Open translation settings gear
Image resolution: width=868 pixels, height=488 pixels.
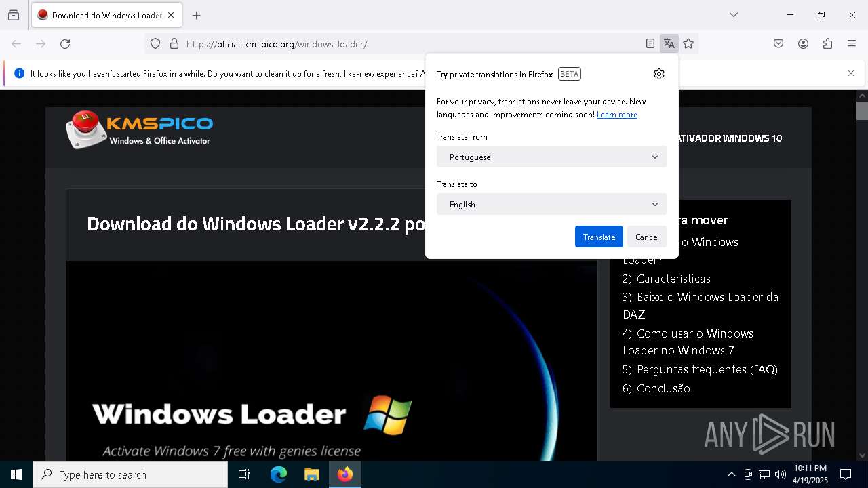tap(659, 74)
